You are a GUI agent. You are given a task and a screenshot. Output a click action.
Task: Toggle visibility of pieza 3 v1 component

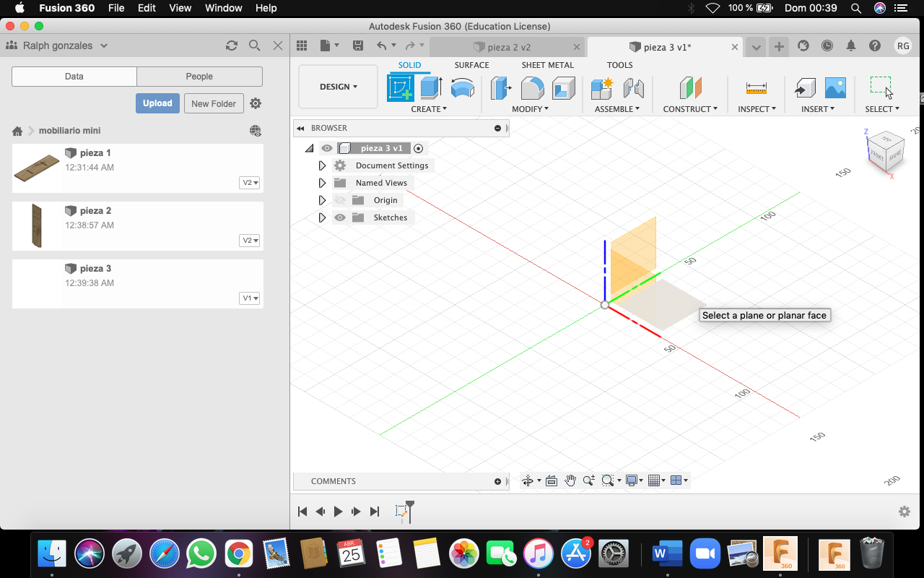click(x=327, y=148)
